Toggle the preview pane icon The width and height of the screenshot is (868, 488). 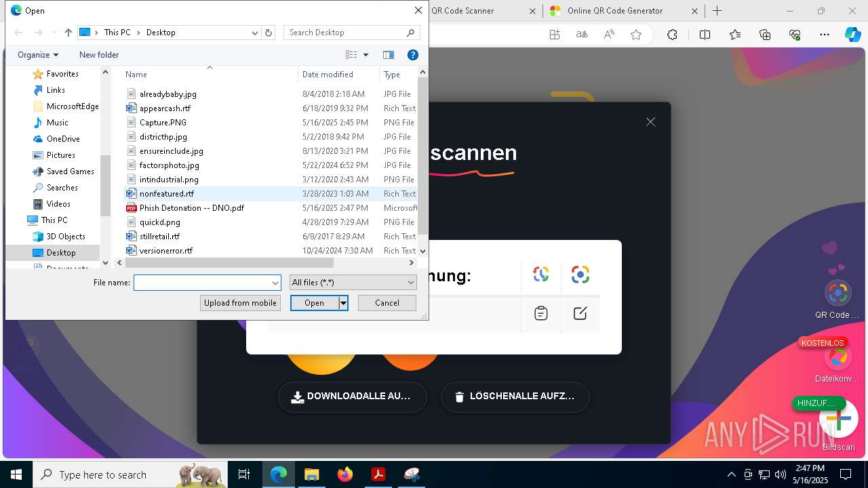[389, 55]
